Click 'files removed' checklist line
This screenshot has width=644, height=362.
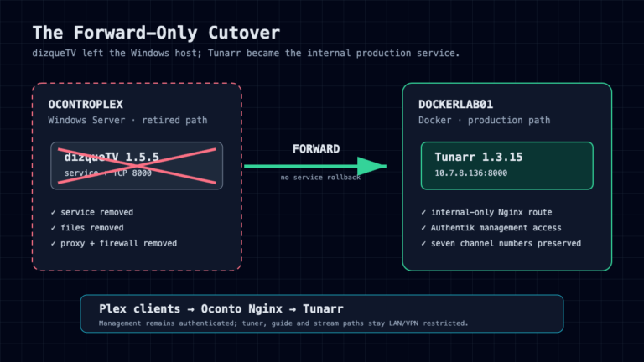(x=92, y=228)
